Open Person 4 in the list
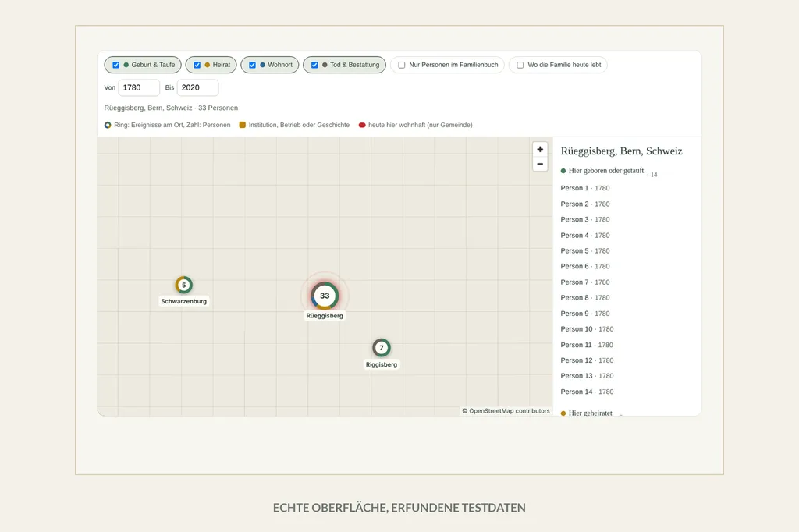 pos(585,236)
